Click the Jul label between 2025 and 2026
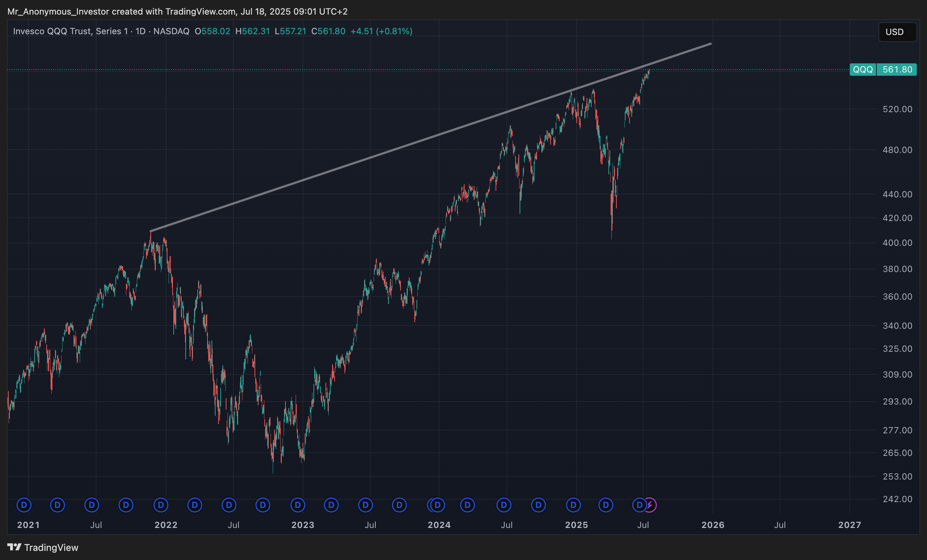Image resolution: width=927 pixels, height=560 pixels. [643, 525]
